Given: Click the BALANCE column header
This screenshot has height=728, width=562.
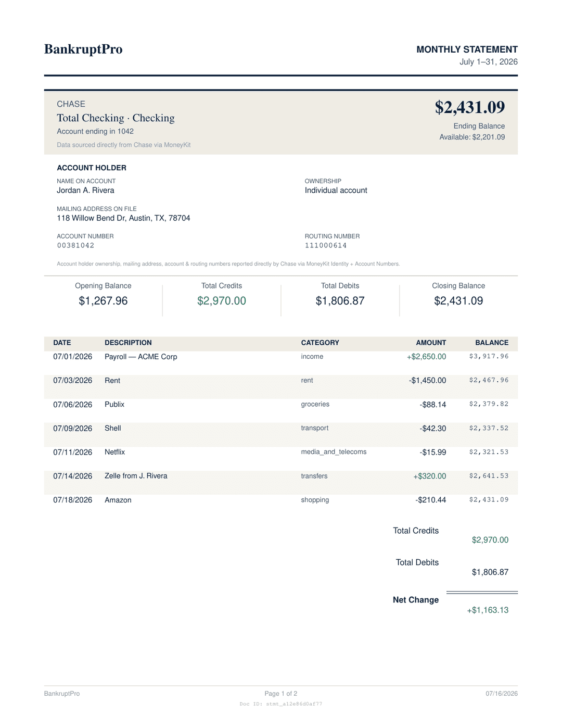Looking at the screenshot, I should (492, 343).
